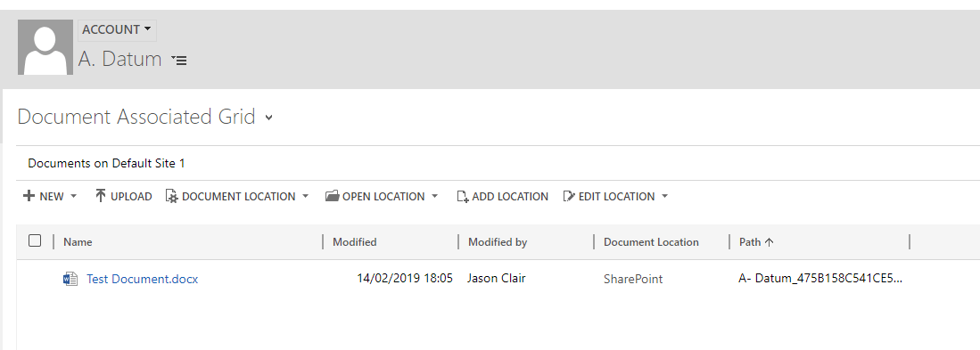Screen dimensions: 980x350
Task: Open the record menu icon beside A. Datum
Action: point(178,61)
